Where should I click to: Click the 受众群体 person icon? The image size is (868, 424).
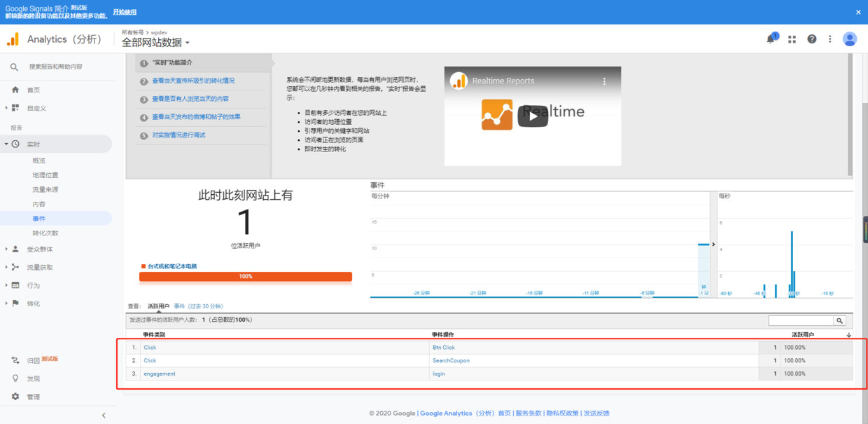pyautogui.click(x=15, y=249)
